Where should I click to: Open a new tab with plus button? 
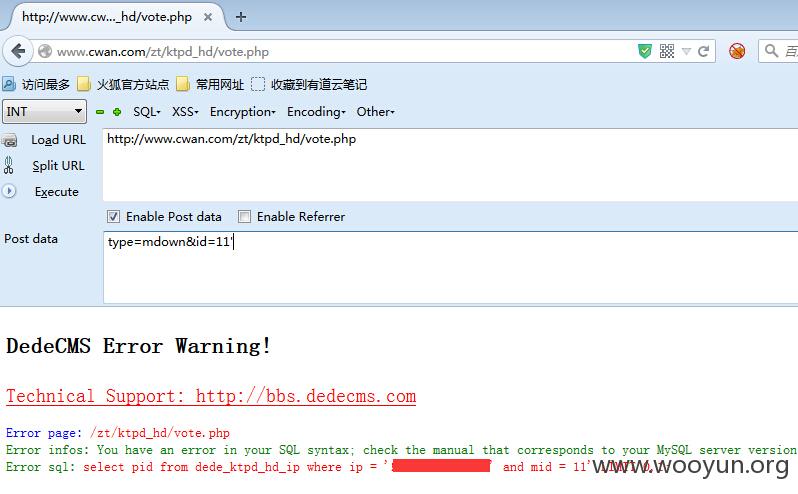point(241,17)
